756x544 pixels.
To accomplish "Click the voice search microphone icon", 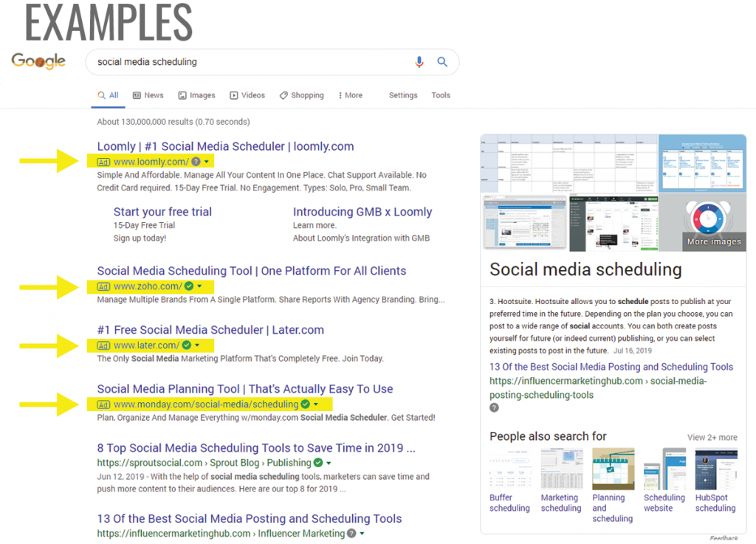I will click(x=419, y=62).
